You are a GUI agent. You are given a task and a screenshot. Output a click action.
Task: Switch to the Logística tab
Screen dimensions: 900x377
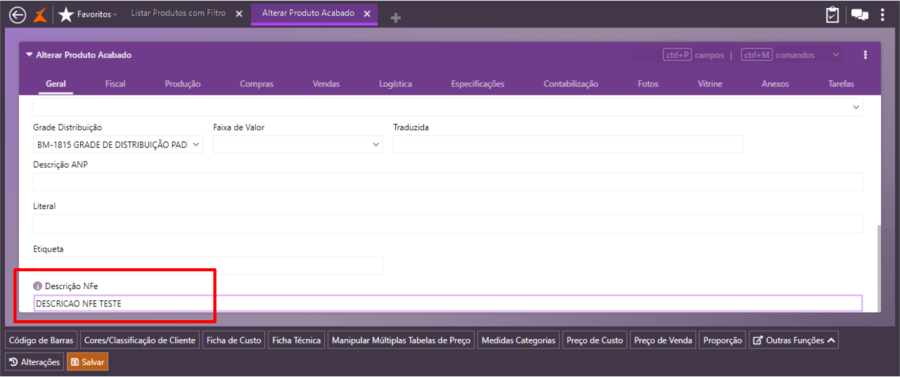point(395,84)
